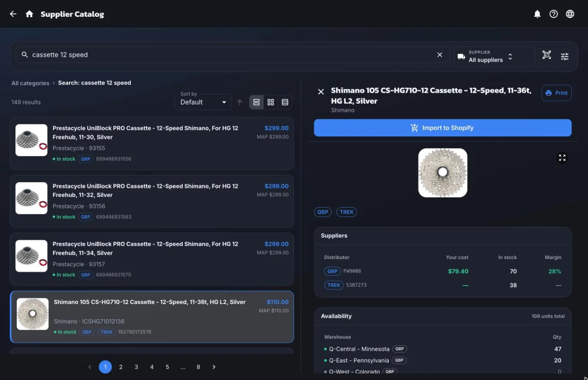Click TREK distributor badge in Suppliers table
The image size is (588, 380).
334,285
